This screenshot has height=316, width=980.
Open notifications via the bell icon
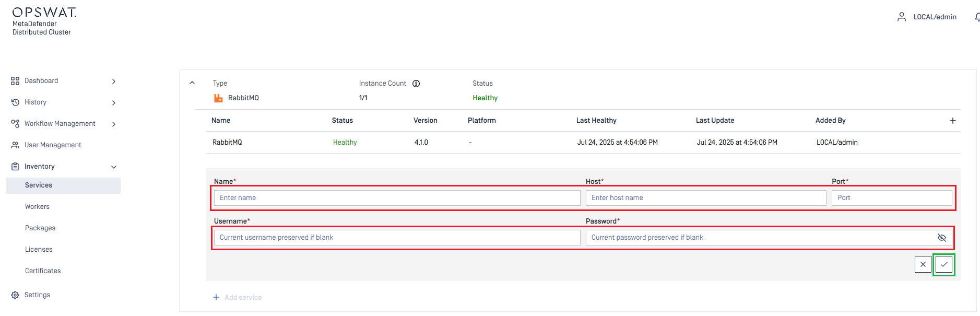click(x=976, y=17)
